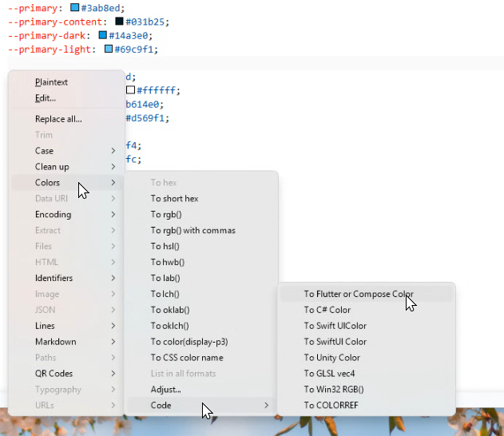Select To CSS color name
Viewport: 504px width, 436px height.
click(187, 358)
